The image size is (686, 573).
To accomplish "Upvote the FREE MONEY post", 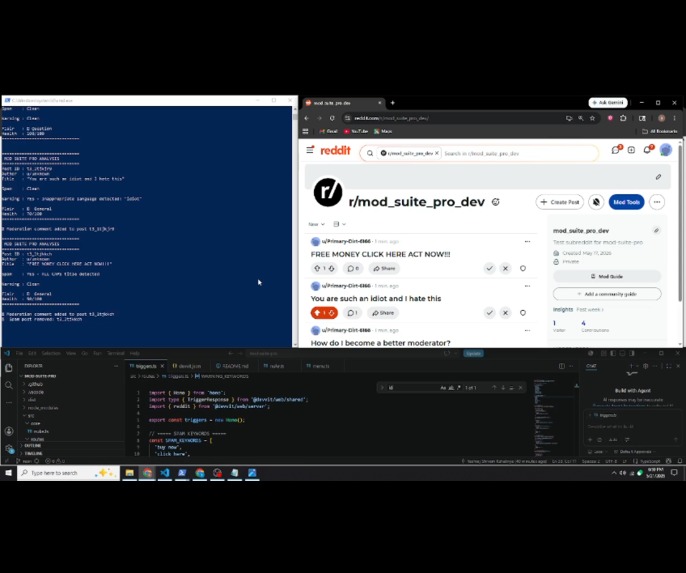I will coord(317,269).
